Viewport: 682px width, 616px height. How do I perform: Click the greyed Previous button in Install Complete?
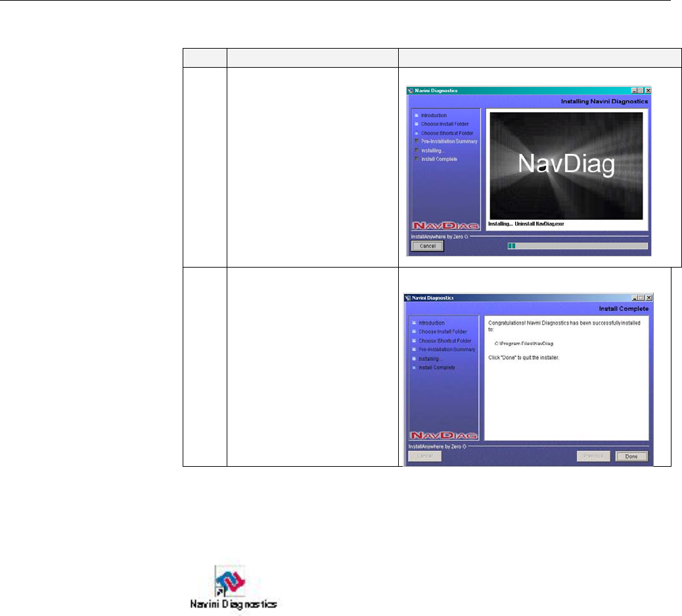click(593, 456)
